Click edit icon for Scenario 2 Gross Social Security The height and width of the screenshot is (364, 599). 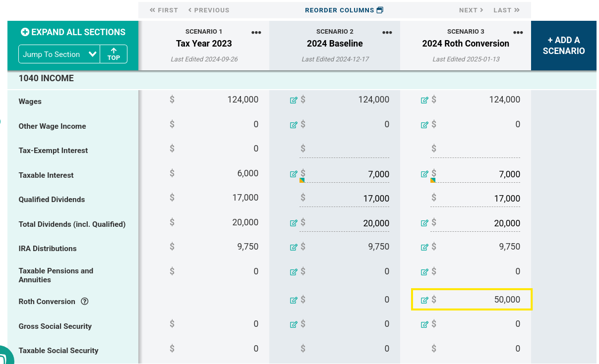pyautogui.click(x=294, y=324)
